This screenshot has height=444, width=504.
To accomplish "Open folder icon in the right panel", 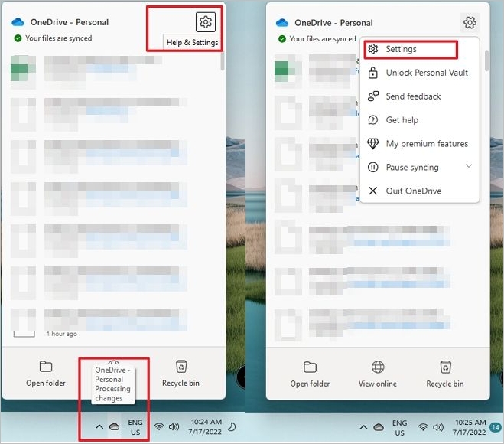I will click(x=310, y=367).
